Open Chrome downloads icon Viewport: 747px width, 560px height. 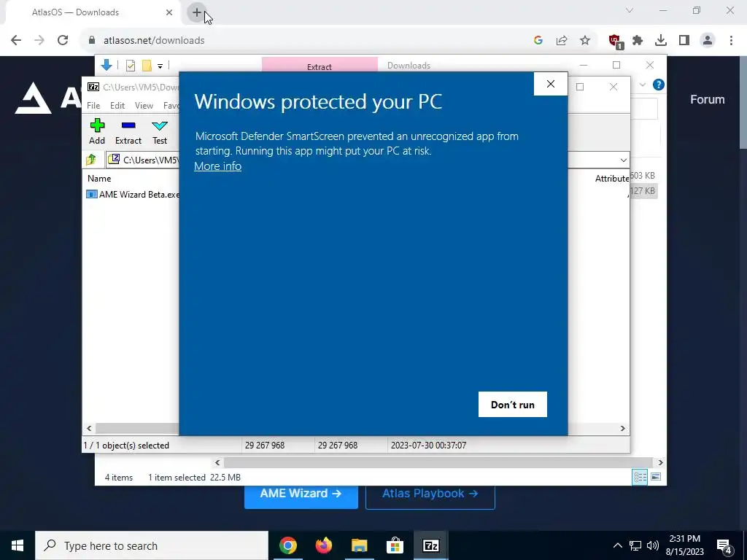tap(661, 41)
